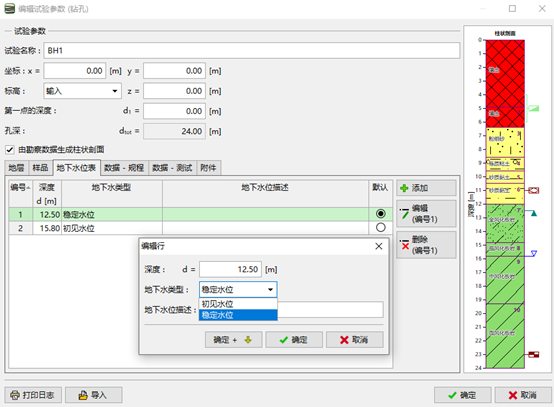Screen dimensions: 554x407
Task: Select default radio for row 2 初见水位
Action: [381, 228]
